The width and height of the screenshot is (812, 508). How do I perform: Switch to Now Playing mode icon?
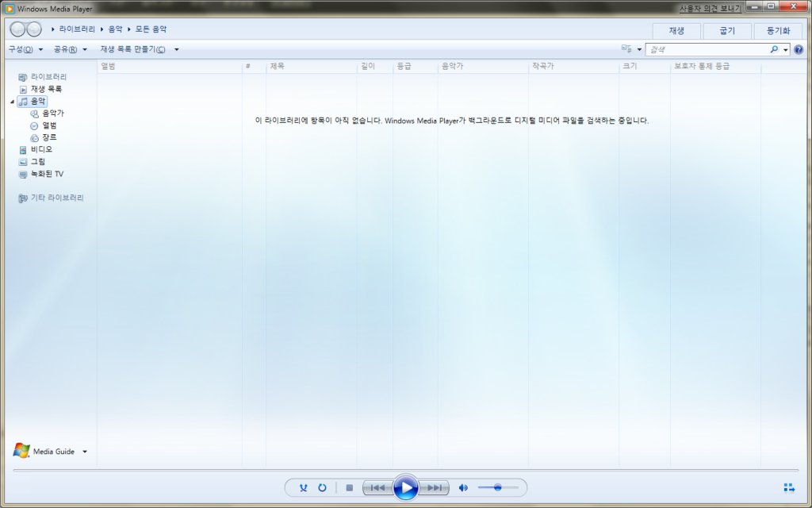point(789,488)
